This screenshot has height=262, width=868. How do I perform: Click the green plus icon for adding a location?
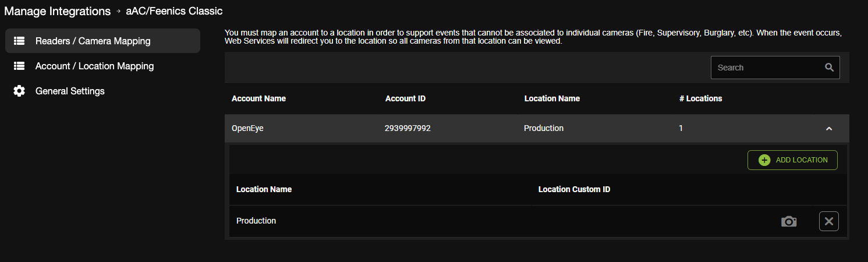tap(764, 160)
